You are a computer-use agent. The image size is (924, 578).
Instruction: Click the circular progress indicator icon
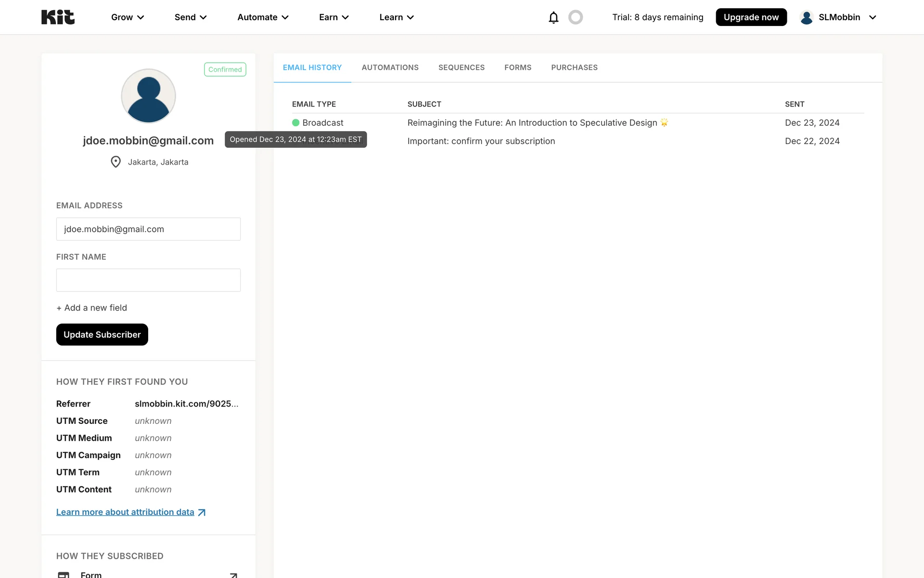click(576, 17)
